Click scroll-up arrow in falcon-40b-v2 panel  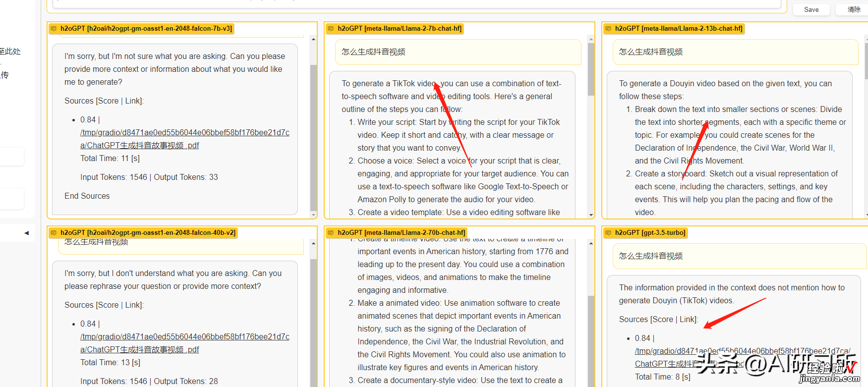point(313,243)
